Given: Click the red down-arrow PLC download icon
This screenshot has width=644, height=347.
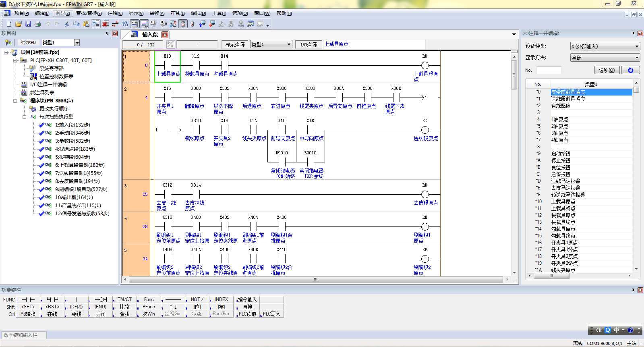Looking at the screenshot, I should 212,24.
